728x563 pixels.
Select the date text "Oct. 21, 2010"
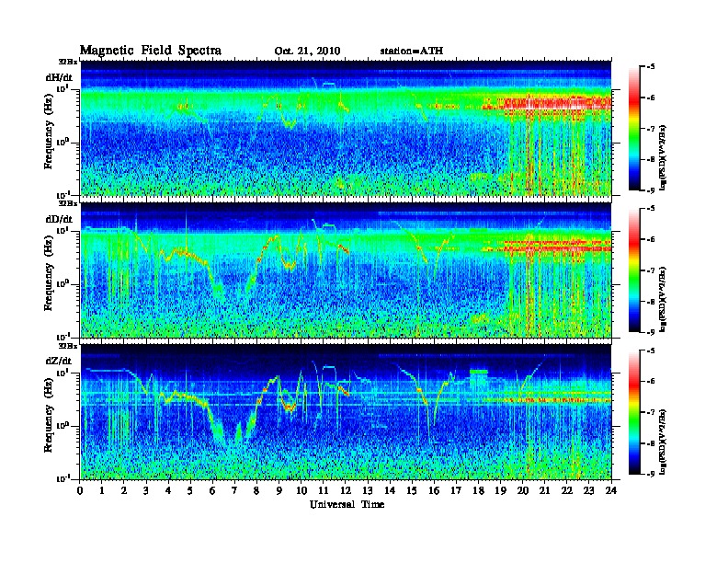click(x=307, y=52)
